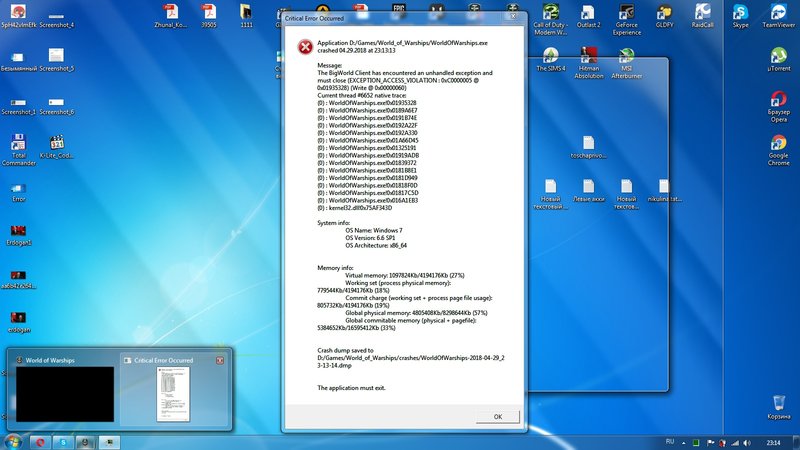Select the nikulina.tat... text file icon

click(664, 191)
